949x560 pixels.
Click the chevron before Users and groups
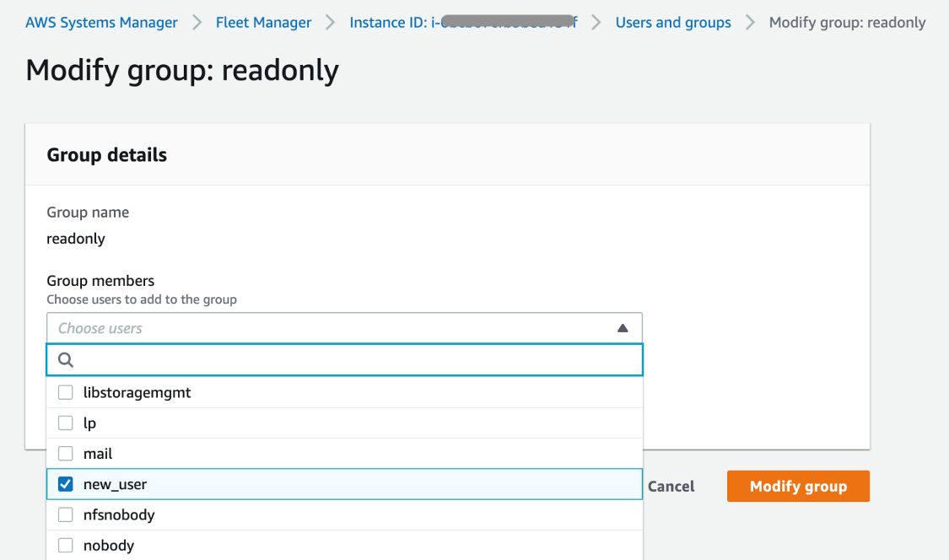(x=596, y=22)
